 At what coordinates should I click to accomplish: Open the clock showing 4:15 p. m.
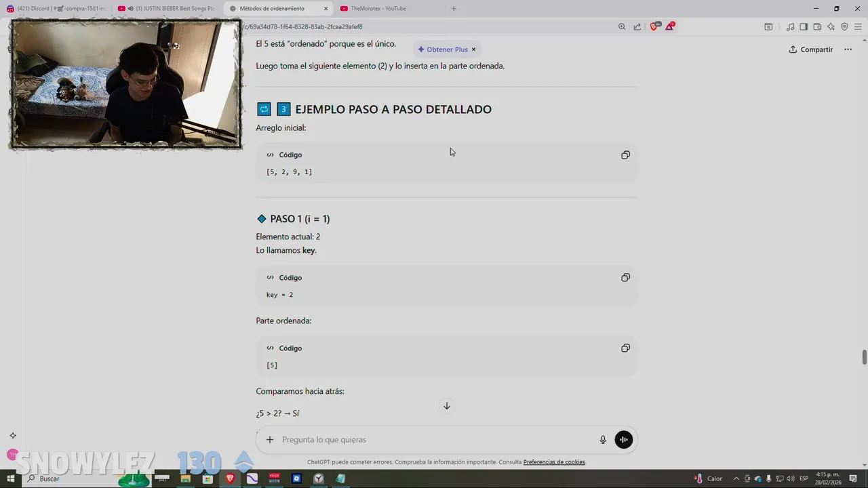click(x=828, y=479)
